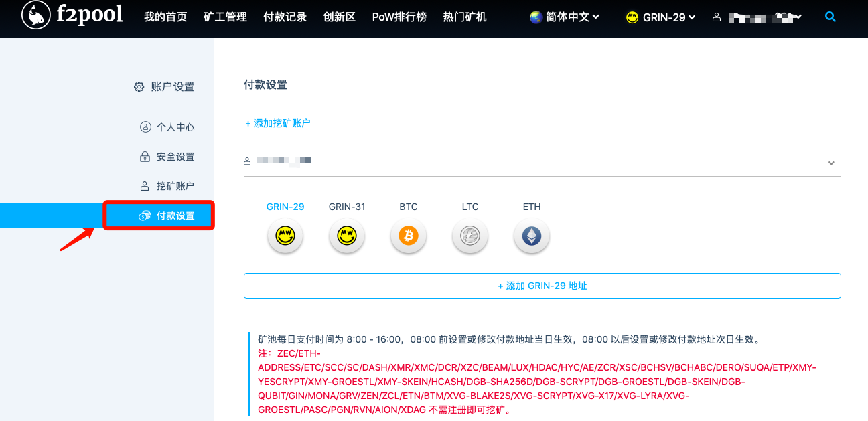Open 矿工管理 menu item
868x421 pixels.
pos(225,17)
